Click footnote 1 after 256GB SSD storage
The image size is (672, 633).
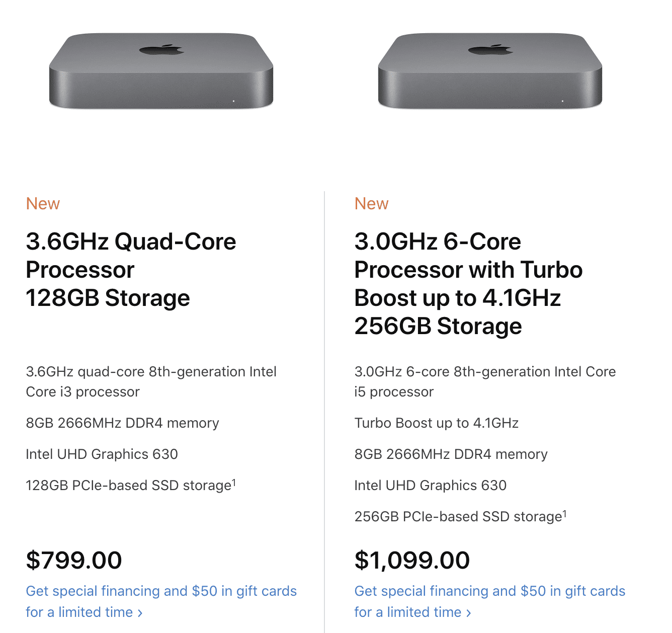click(564, 513)
